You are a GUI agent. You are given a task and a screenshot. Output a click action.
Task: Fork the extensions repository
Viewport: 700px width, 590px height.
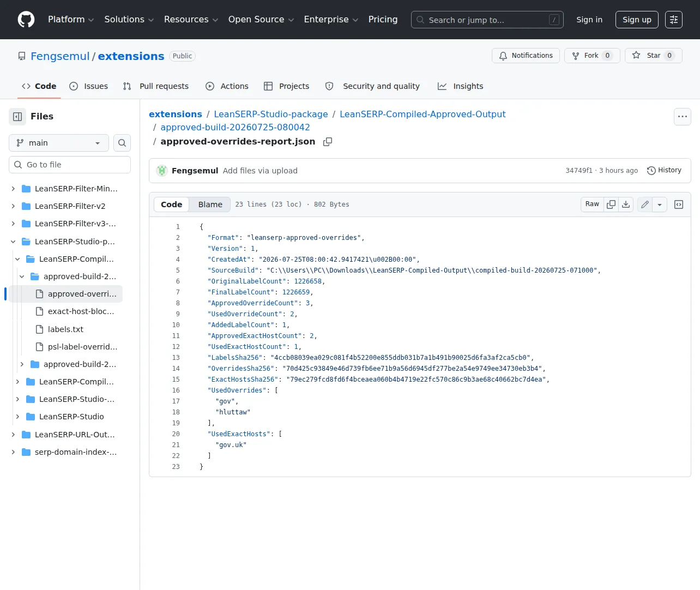point(592,56)
